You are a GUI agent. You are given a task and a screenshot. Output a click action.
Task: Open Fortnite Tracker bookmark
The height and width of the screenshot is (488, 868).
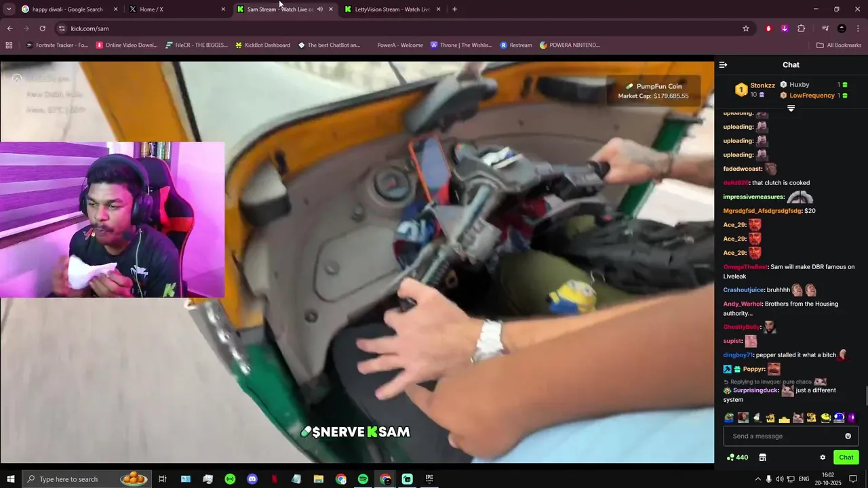point(57,45)
